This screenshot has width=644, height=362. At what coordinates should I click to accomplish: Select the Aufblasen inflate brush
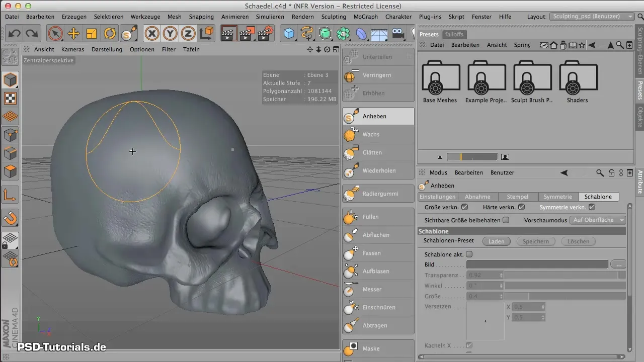378,271
